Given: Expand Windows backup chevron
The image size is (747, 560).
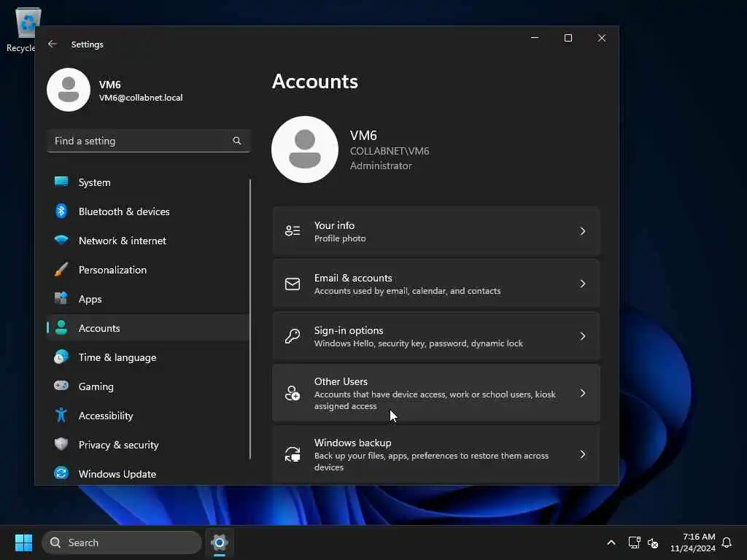Looking at the screenshot, I should (582, 454).
